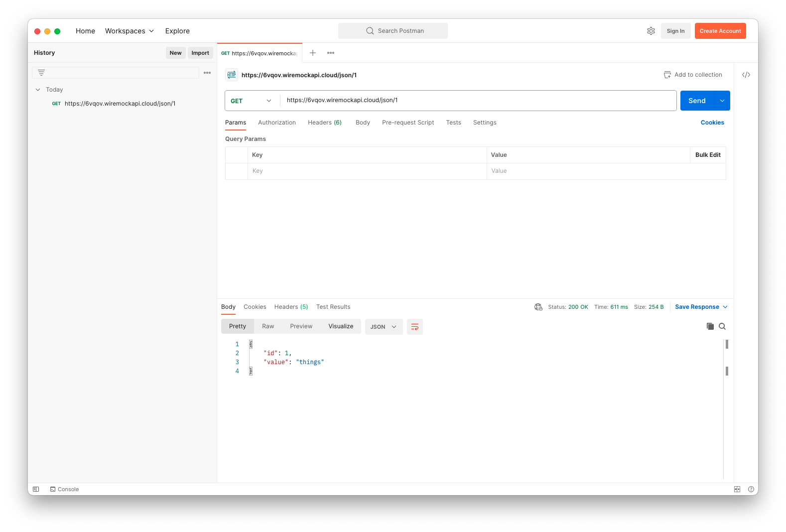
Task: Open the GET method dropdown
Action: (x=252, y=101)
